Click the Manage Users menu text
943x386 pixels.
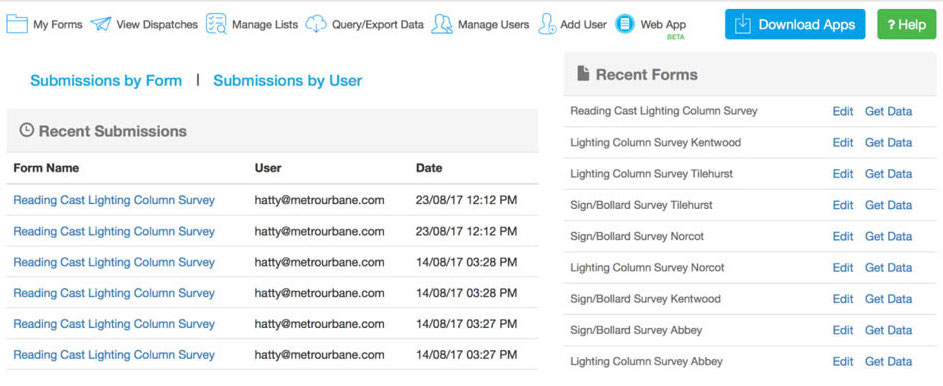point(493,25)
